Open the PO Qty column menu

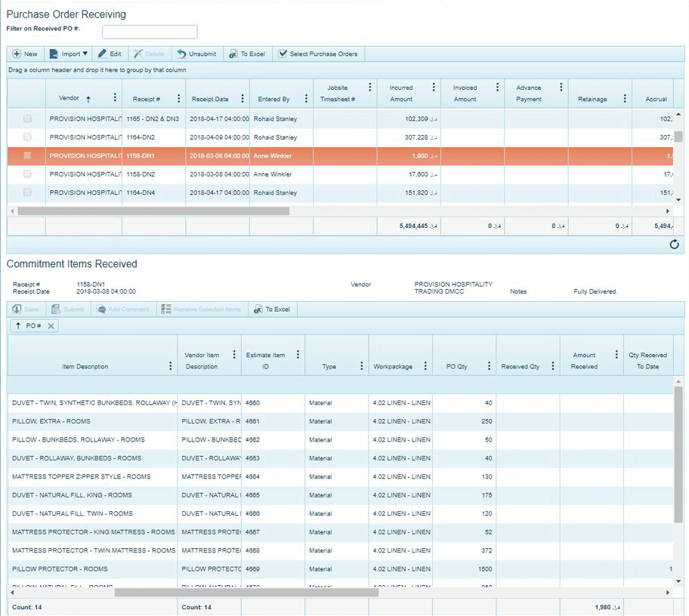pos(489,366)
